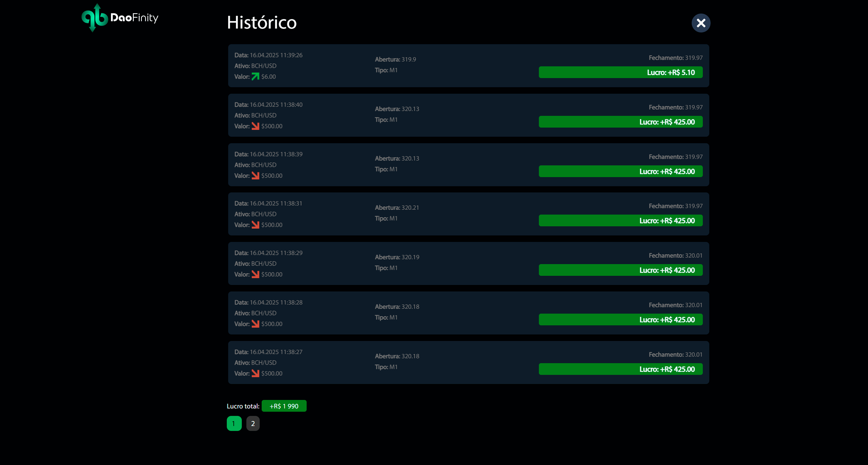Click the Lucro +R$ 425.00 bar of the 11:38:27 trade

click(x=621, y=369)
